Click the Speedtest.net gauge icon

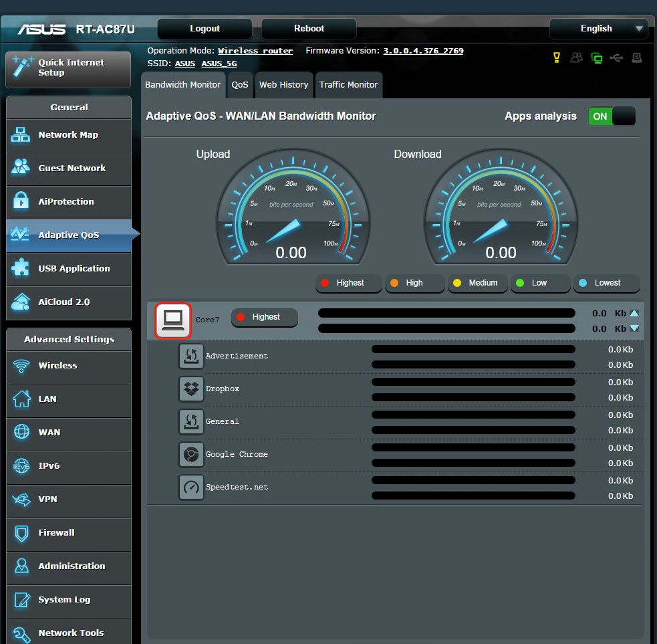(191, 487)
